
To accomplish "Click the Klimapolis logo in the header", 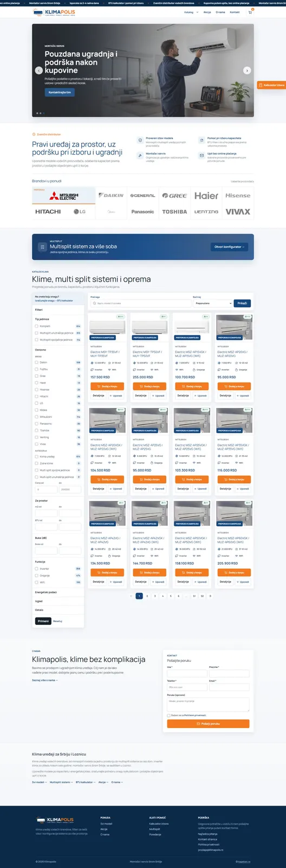I will pos(54,12).
